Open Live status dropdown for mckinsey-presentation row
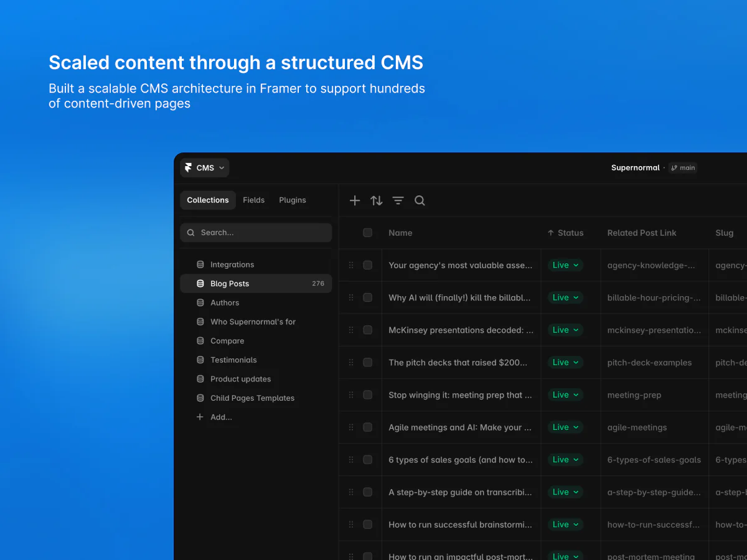 (565, 330)
